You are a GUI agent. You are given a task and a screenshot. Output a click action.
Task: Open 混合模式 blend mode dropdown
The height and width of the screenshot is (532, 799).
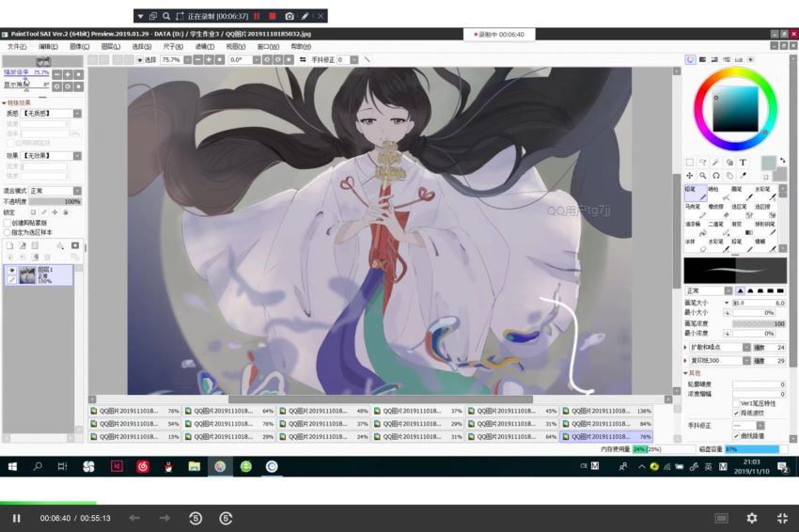click(77, 191)
